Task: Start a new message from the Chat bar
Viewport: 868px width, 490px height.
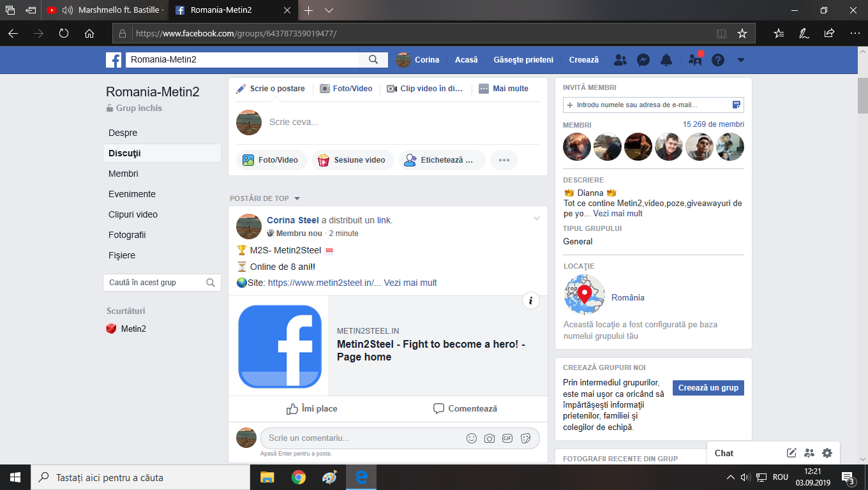Action: pyautogui.click(x=791, y=453)
